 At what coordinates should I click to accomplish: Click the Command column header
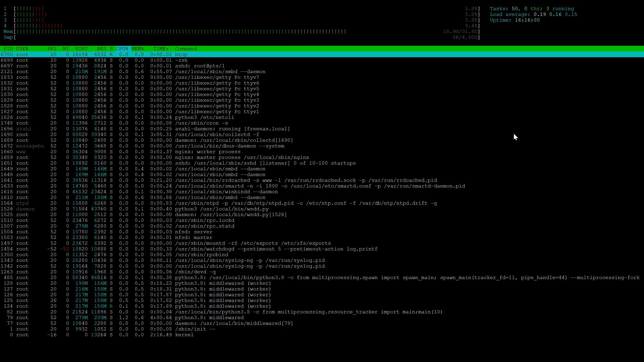click(x=186, y=49)
